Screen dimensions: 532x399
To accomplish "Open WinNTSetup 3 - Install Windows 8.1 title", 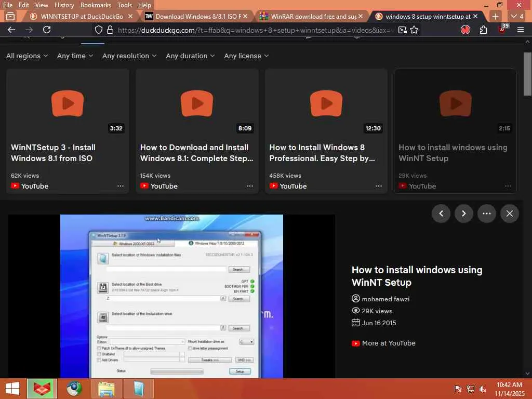I will pyautogui.click(x=54, y=153).
